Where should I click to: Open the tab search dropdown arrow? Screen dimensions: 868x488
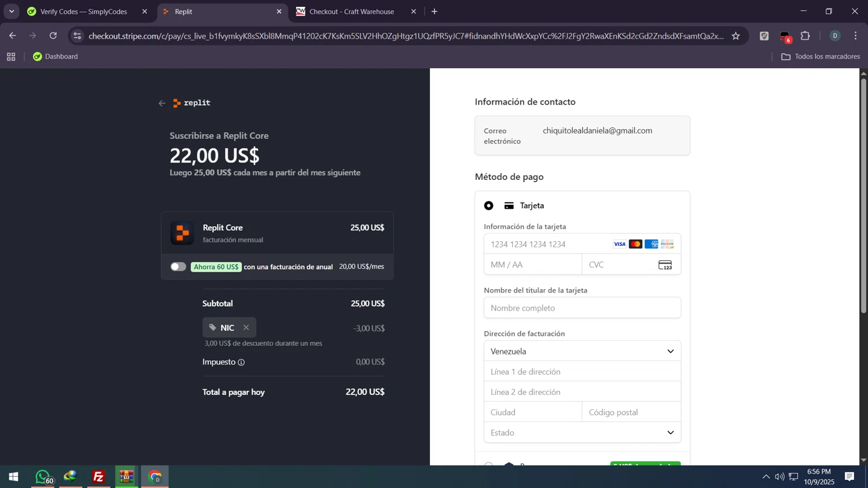(x=12, y=12)
